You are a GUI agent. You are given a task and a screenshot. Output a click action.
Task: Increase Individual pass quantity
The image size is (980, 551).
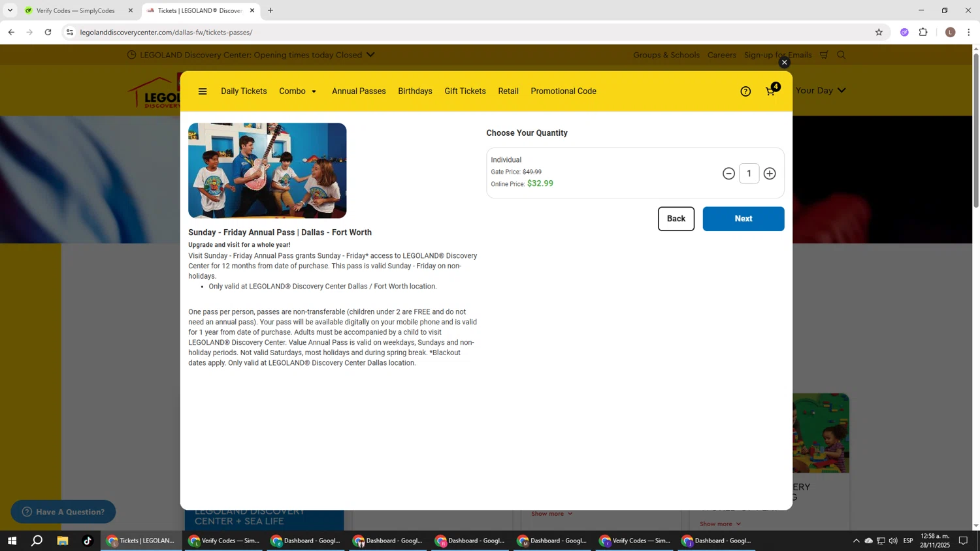pos(770,174)
